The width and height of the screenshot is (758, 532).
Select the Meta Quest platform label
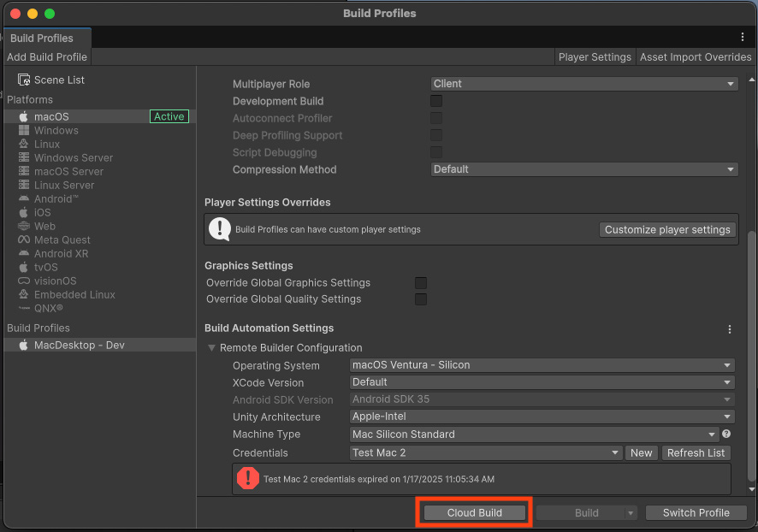click(x=62, y=239)
